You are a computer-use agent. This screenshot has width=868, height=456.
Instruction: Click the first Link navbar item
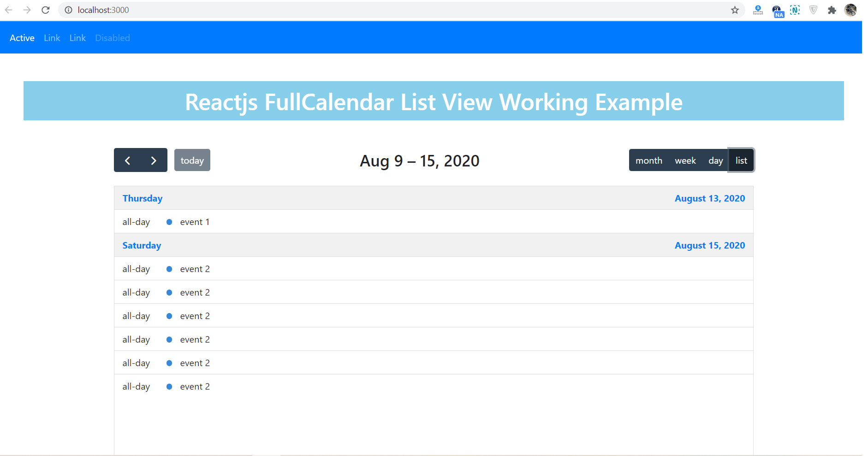(52, 37)
